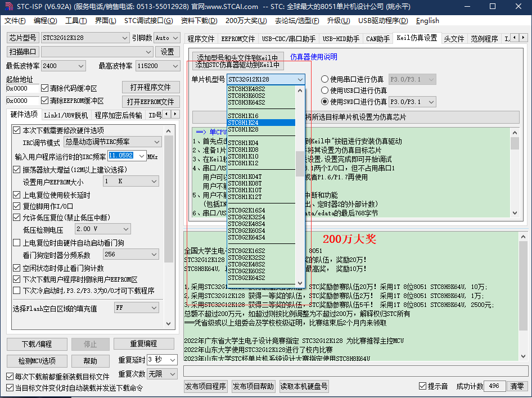Select 使用串口进行仿真 radio button
532x398 pixels.
coord(324,79)
